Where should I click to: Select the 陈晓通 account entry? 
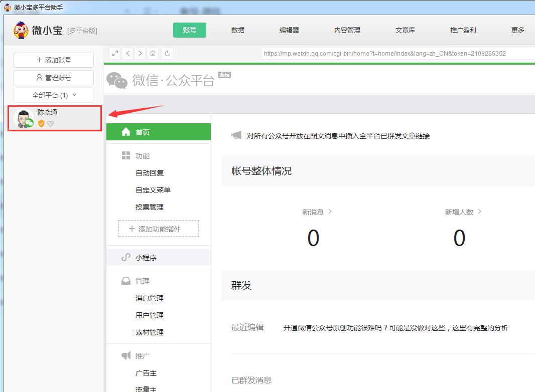click(55, 117)
